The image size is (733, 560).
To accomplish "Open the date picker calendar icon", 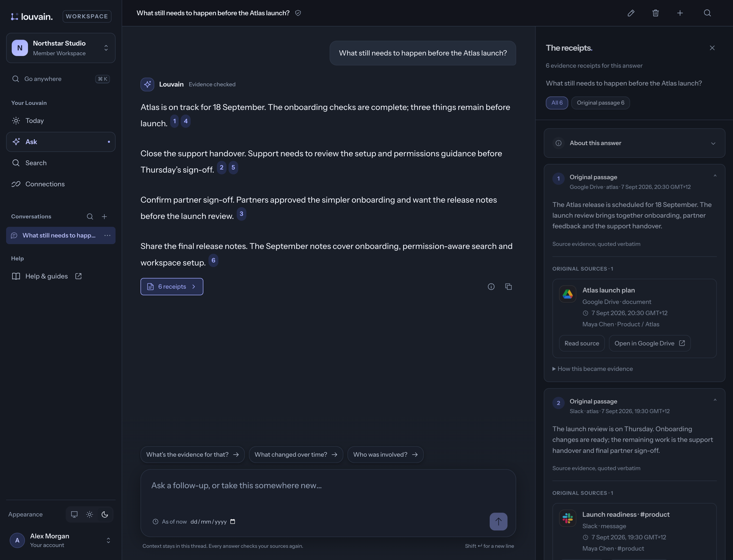I will pyautogui.click(x=233, y=522).
